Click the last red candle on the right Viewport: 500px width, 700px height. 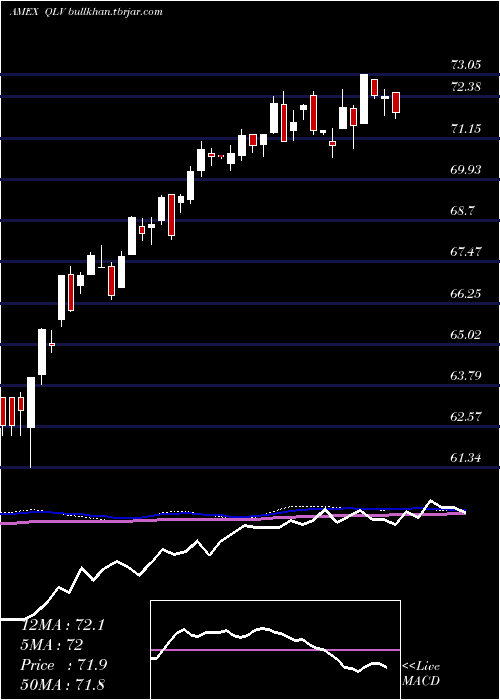(x=396, y=103)
